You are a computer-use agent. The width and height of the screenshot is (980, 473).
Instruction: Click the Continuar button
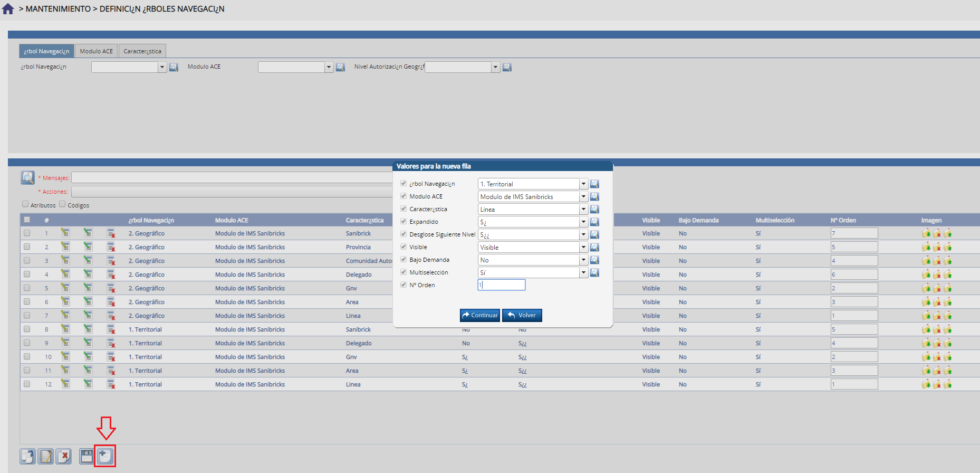pos(480,315)
